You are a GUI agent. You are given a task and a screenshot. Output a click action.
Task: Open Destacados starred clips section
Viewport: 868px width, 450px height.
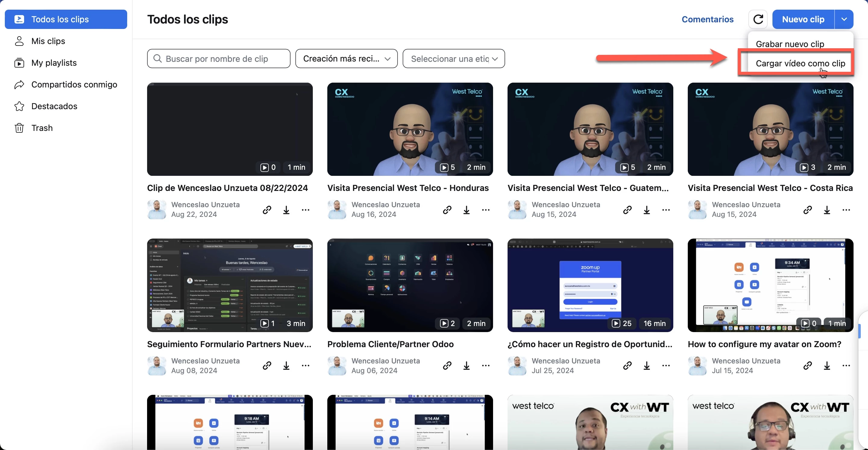54,106
